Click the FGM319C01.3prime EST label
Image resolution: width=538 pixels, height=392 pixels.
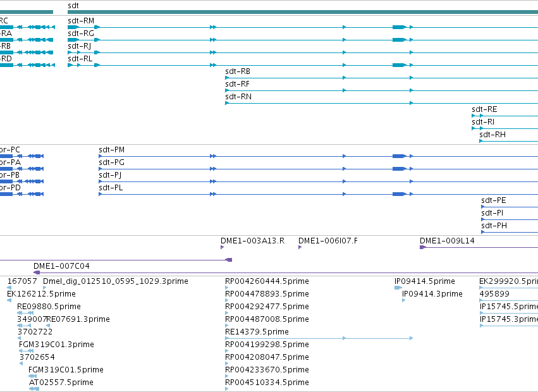[x=56, y=345]
